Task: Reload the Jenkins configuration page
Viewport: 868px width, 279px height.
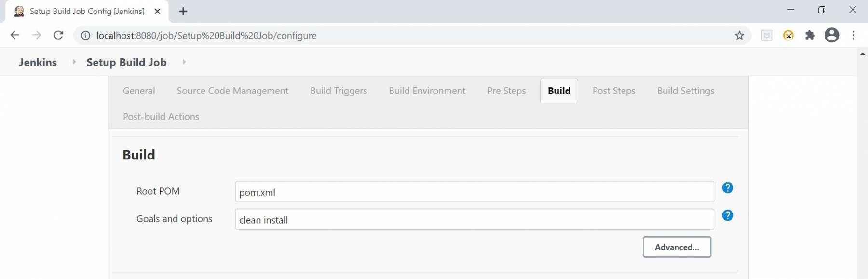Action: [58, 35]
